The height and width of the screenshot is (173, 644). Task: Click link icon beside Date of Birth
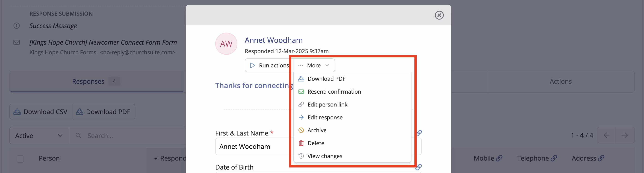(419, 167)
